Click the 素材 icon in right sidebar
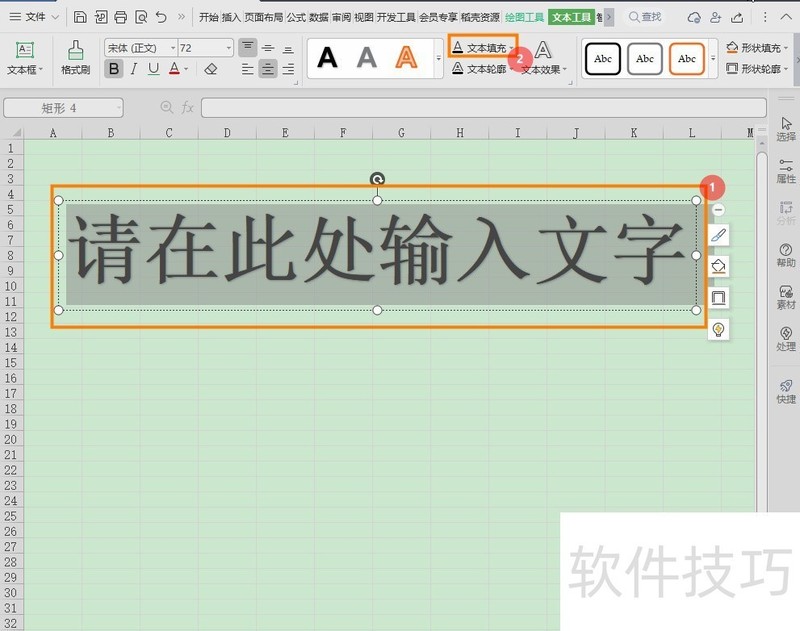Screen dimensions: 800x631 click(786, 293)
